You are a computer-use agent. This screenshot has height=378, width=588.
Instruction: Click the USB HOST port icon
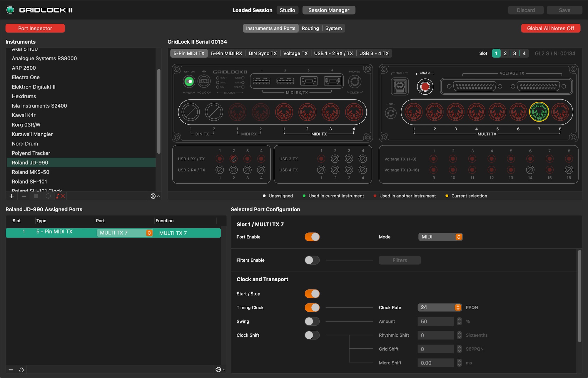pyautogui.click(x=400, y=86)
